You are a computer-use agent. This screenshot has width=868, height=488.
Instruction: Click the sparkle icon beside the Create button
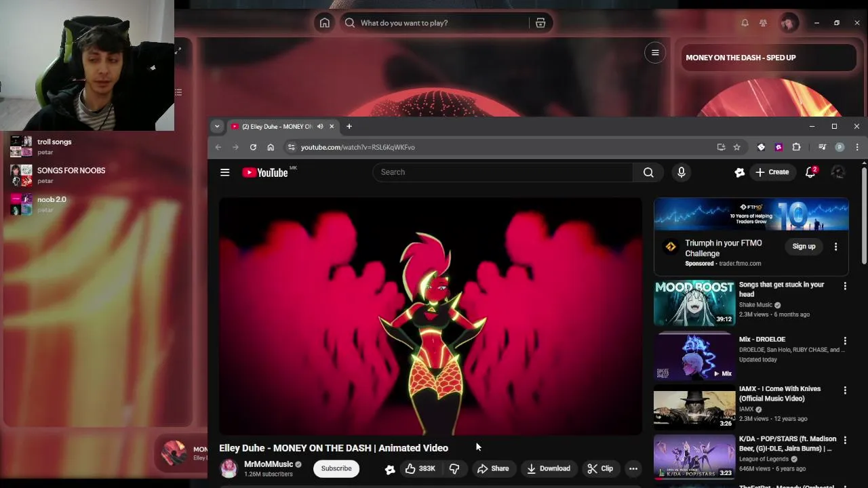pos(739,172)
